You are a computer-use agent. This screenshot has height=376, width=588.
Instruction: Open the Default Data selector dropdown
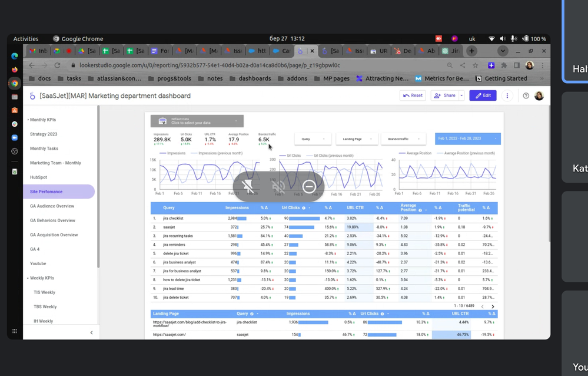[x=197, y=121]
